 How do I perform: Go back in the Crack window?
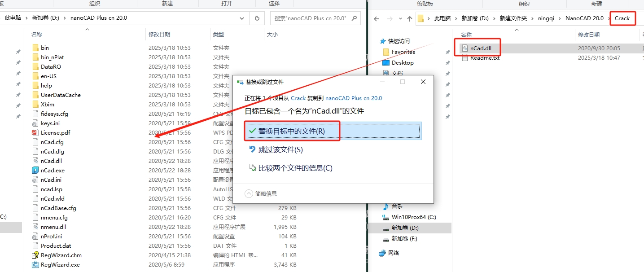coord(377,18)
